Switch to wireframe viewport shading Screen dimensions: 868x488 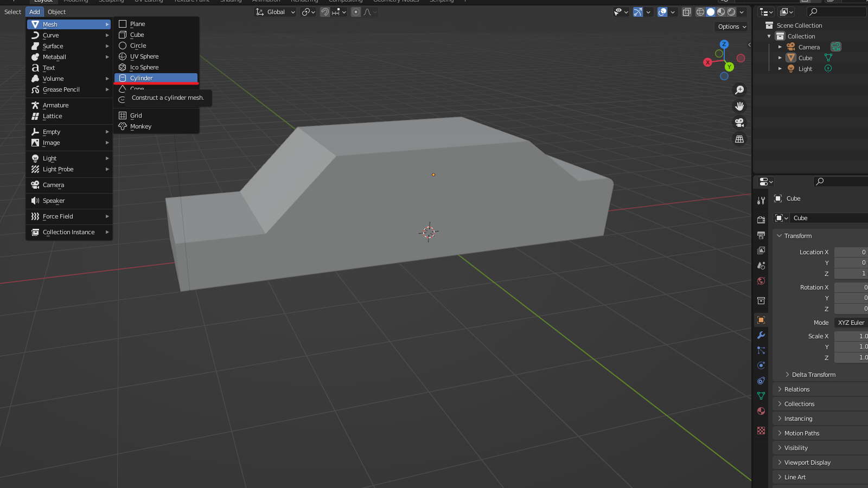(700, 12)
